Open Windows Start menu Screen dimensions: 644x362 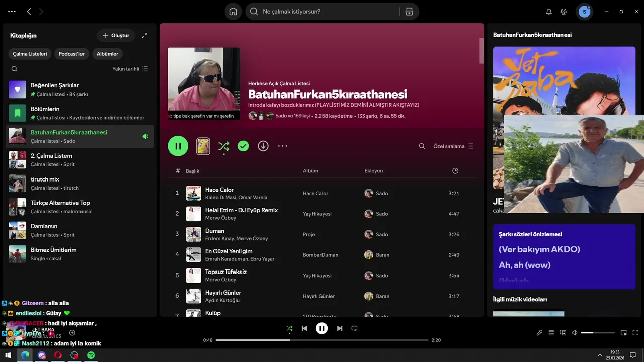coord(8,355)
